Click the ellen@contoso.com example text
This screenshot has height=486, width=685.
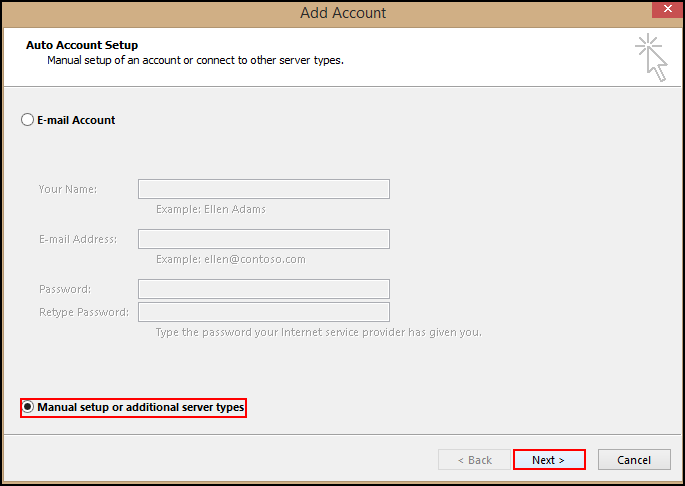pyautogui.click(x=231, y=260)
